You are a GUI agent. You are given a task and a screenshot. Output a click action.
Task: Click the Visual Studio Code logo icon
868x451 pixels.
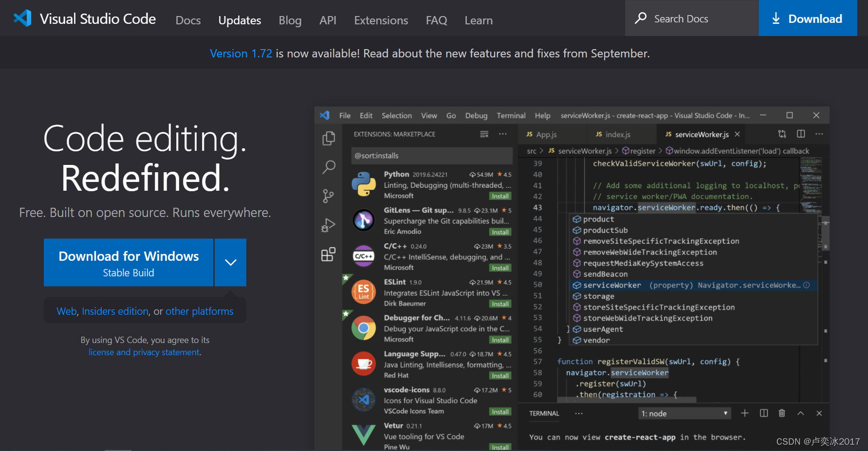(22, 18)
